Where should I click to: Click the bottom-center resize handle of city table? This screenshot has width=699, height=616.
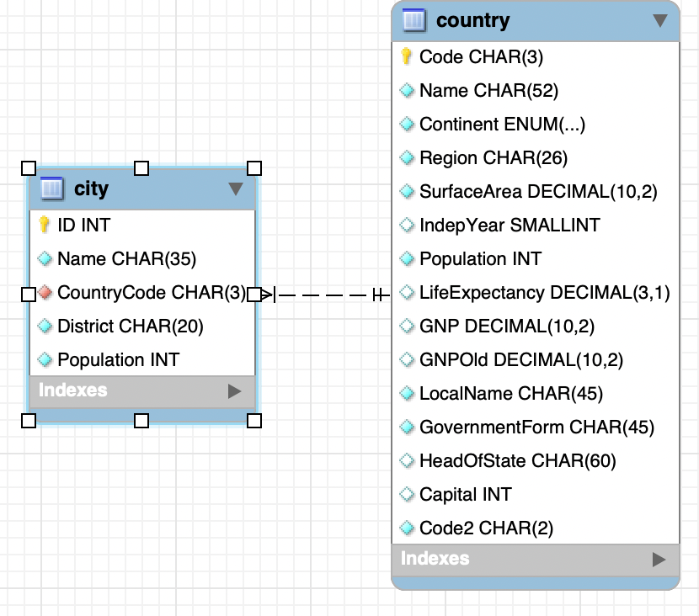[x=141, y=421]
